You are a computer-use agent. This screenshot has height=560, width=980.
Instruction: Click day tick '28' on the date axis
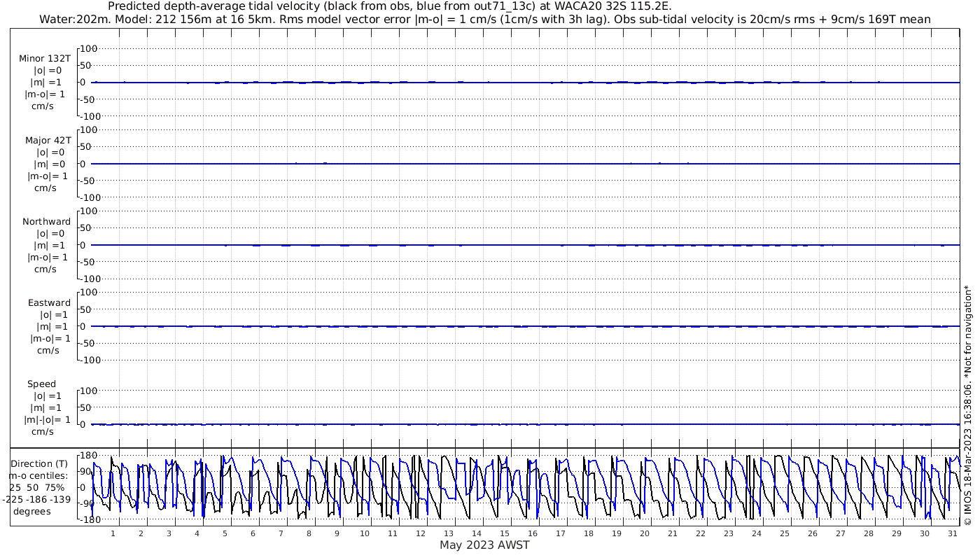[x=869, y=533]
